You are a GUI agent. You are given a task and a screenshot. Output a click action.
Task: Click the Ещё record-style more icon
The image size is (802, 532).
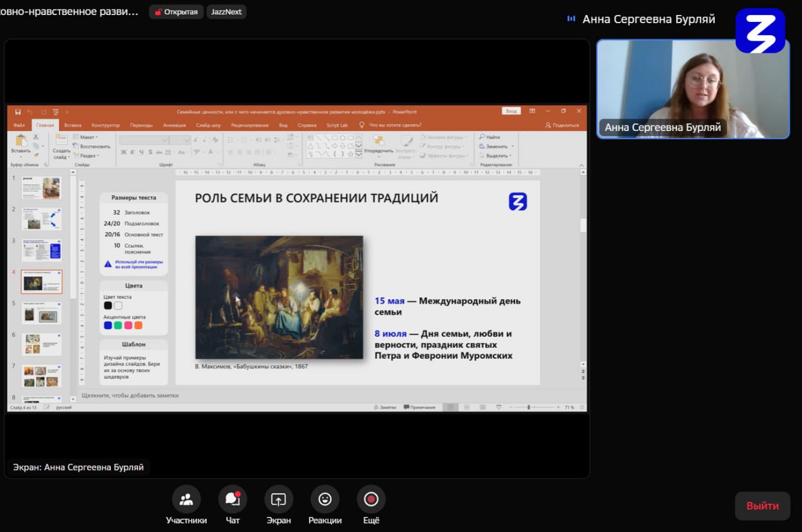click(x=371, y=499)
